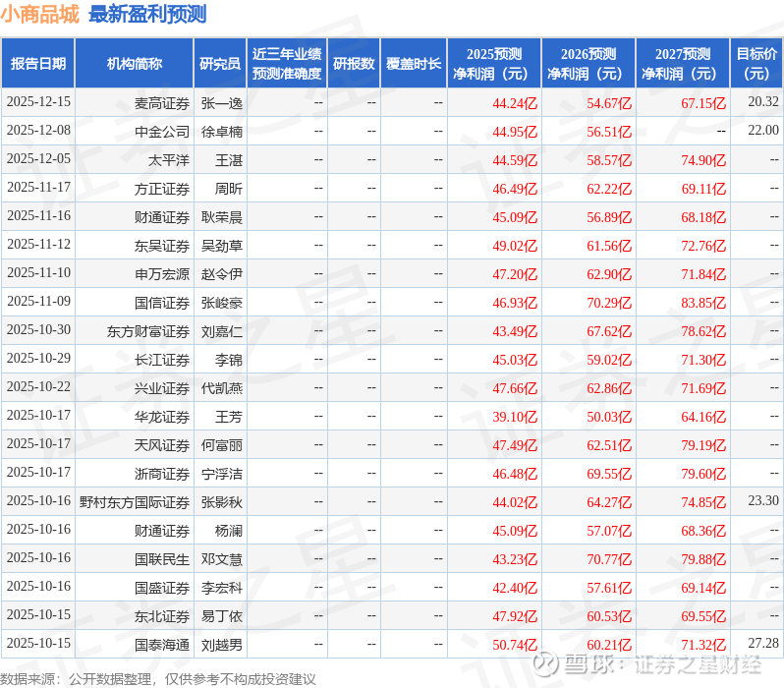This screenshot has height=688, width=784.
Task: Click the date 2025-10-22
Action: 38,387
